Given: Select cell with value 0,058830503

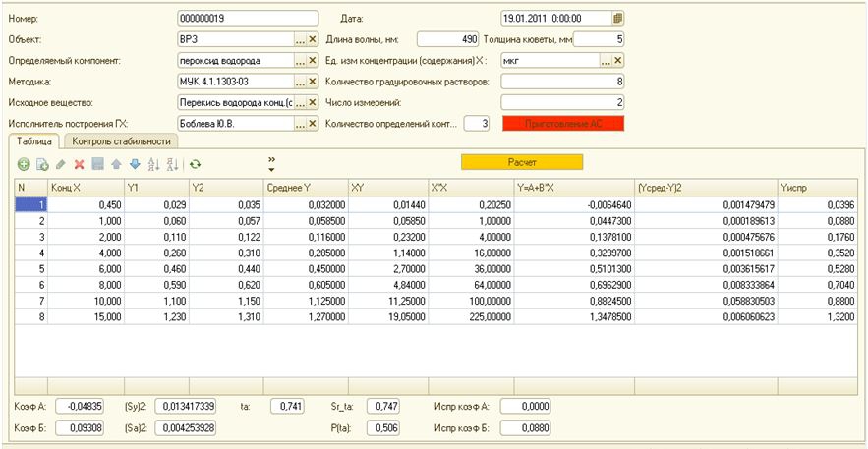Looking at the screenshot, I should (706, 302).
